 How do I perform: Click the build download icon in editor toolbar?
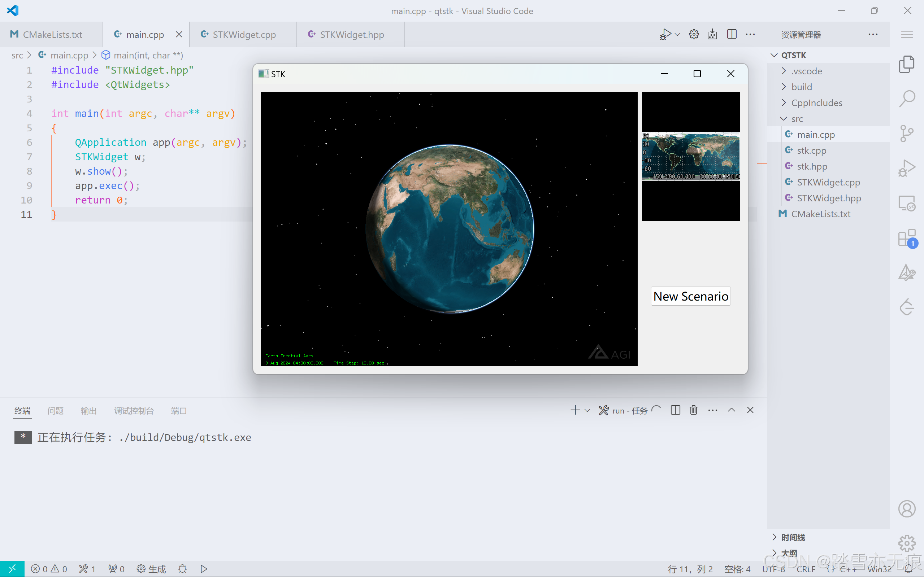click(712, 34)
